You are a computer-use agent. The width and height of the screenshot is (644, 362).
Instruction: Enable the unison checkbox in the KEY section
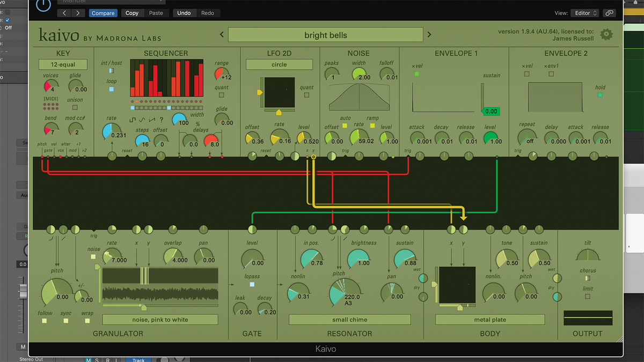(75, 107)
